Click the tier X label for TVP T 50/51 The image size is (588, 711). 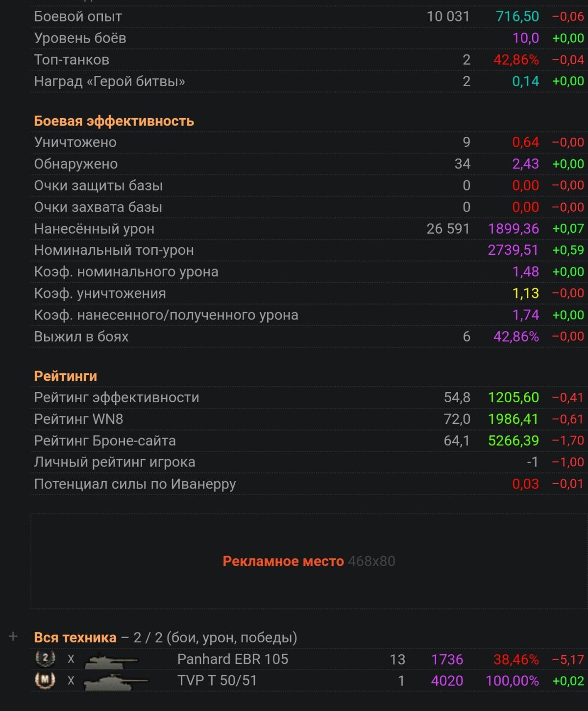coord(71,681)
